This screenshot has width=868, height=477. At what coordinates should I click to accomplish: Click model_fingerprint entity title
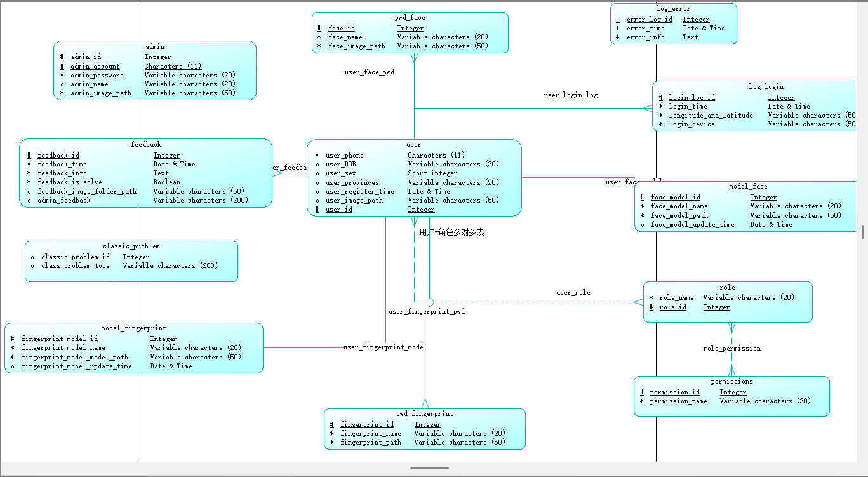coord(133,328)
